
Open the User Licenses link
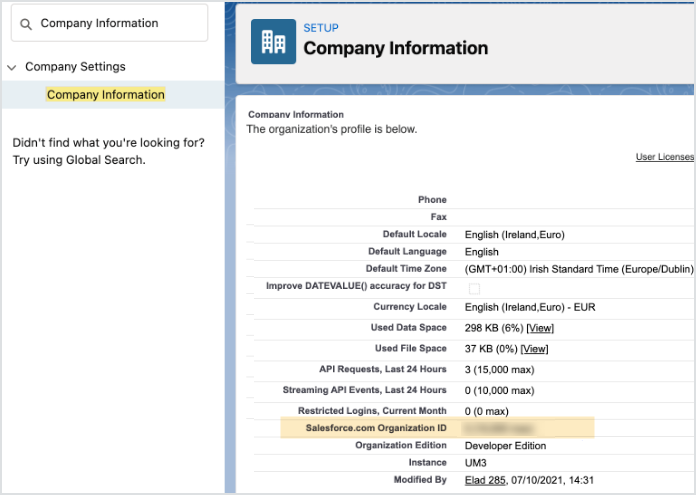(x=664, y=157)
